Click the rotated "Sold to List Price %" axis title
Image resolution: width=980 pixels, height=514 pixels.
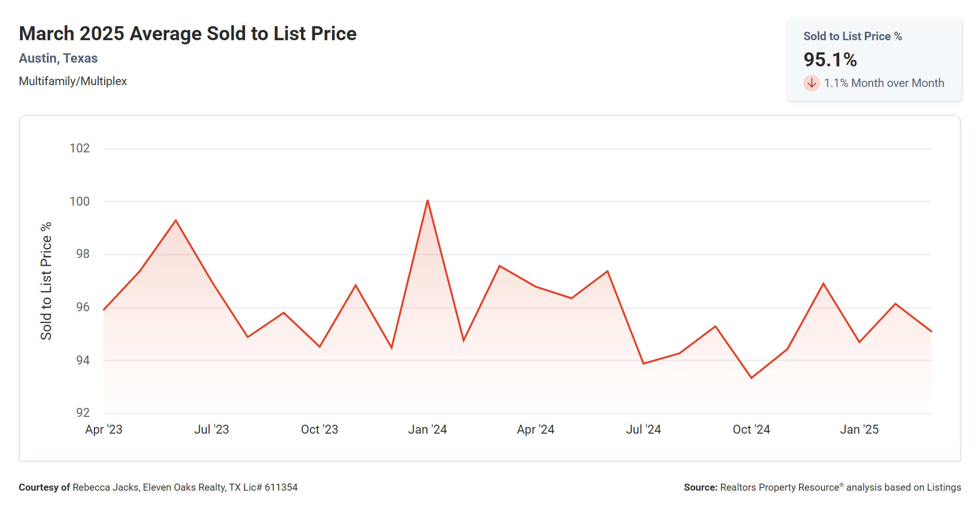pos(46,281)
